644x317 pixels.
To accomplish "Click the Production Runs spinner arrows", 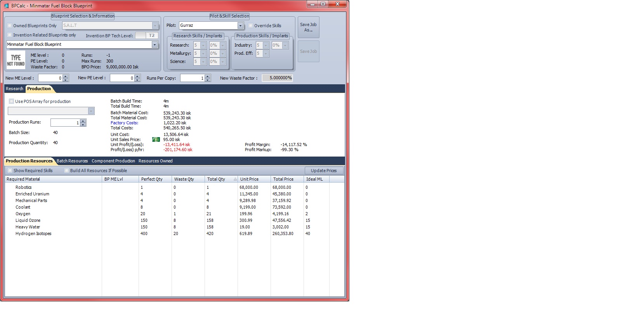I will click(83, 123).
